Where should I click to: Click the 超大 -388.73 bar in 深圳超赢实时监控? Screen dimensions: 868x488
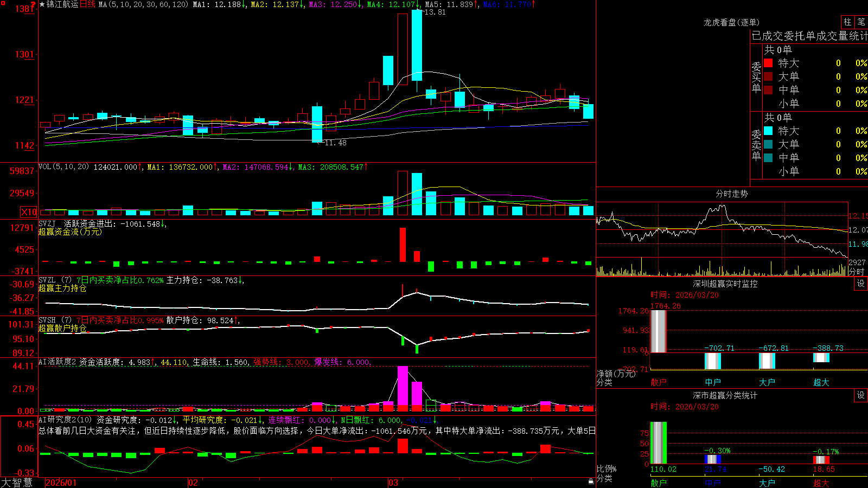(821, 358)
